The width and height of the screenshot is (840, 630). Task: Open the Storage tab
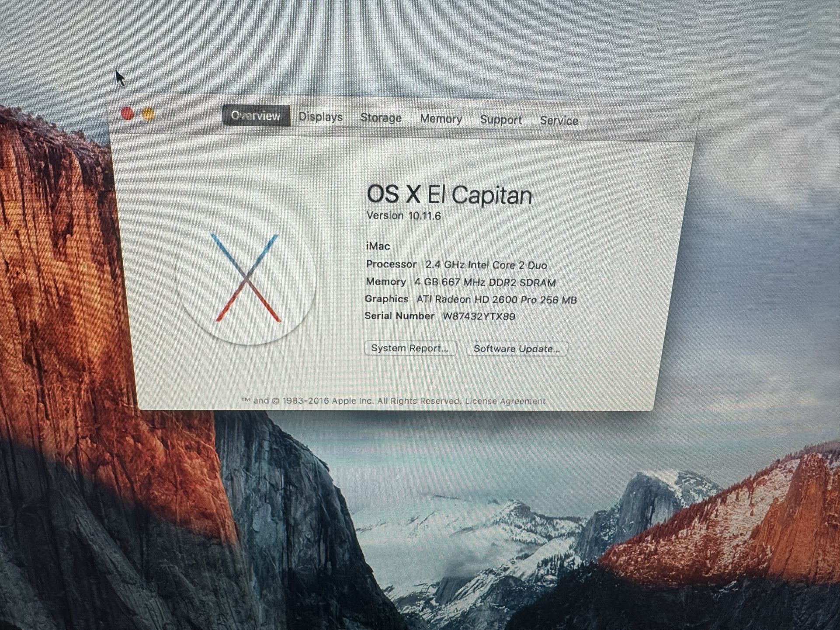(381, 118)
